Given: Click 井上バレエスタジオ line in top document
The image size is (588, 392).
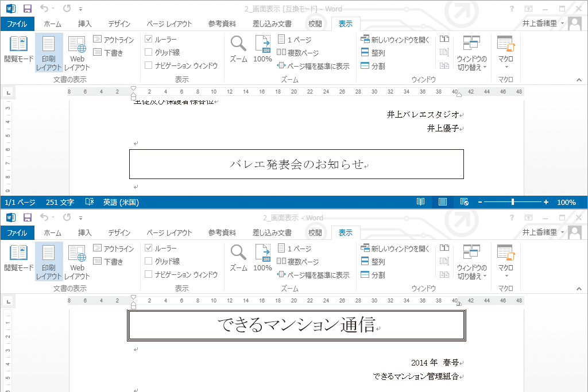Looking at the screenshot, I should [423, 114].
